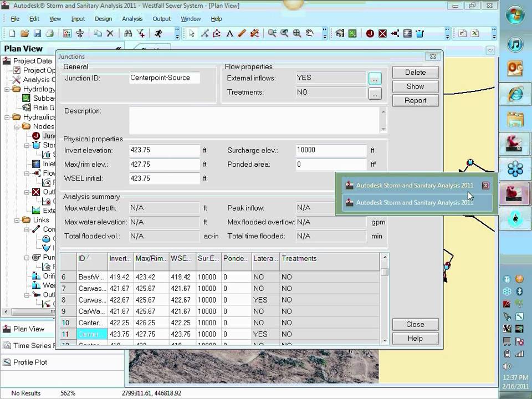Select the Pan hand tool
532x399 pixels.
(x=309, y=33)
